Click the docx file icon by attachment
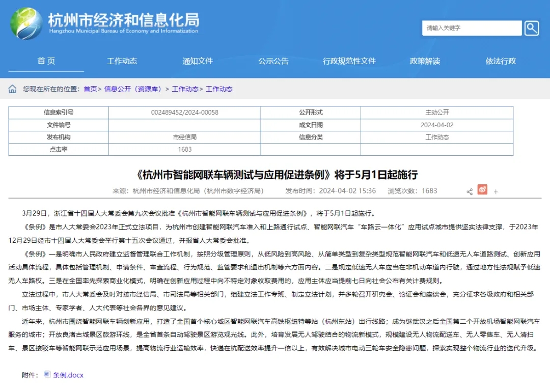Screen dimensions: 550x392 pyautogui.click(x=47, y=375)
